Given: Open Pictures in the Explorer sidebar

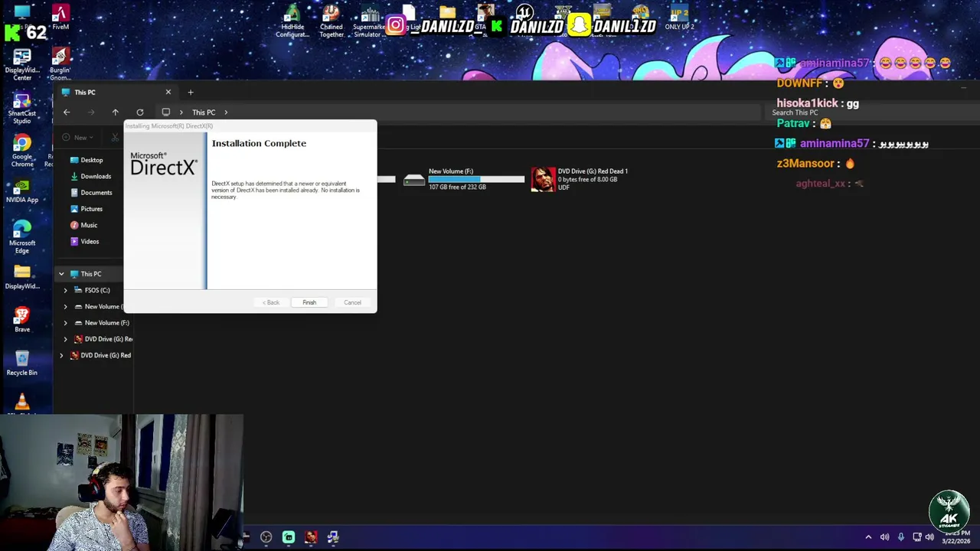Looking at the screenshot, I should 91,209.
